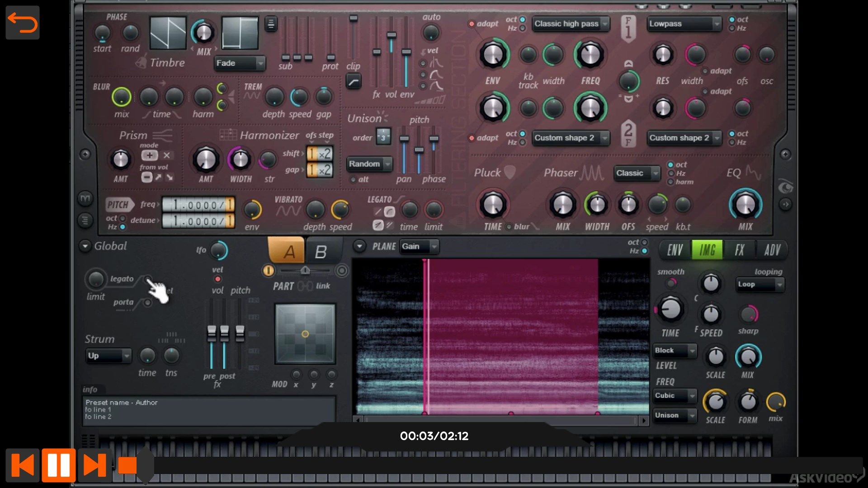Open the Strum Up dropdown

pos(108,356)
